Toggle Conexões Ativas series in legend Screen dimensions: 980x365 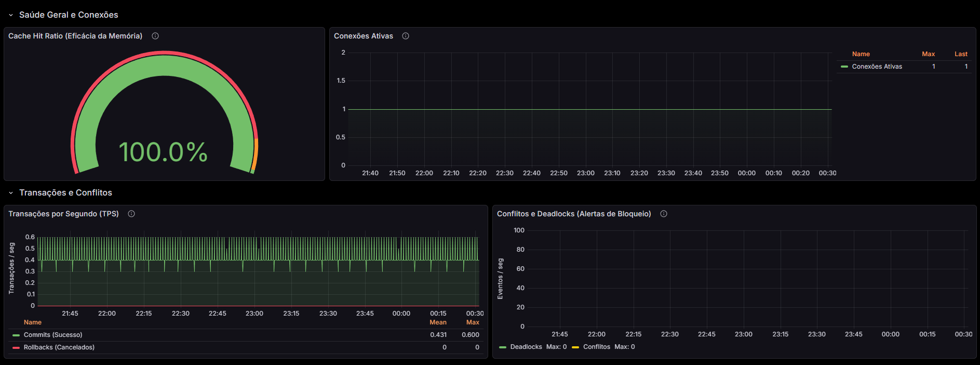[x=877, y=67]
